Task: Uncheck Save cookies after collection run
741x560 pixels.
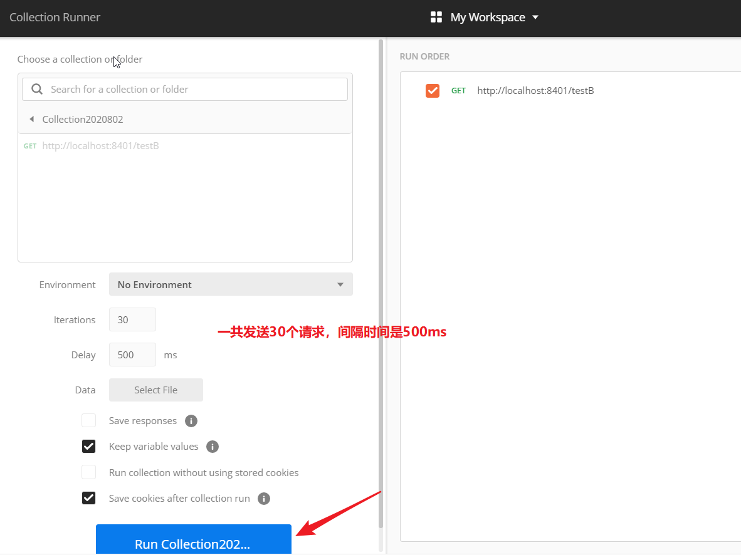Action: coord(89,498)
